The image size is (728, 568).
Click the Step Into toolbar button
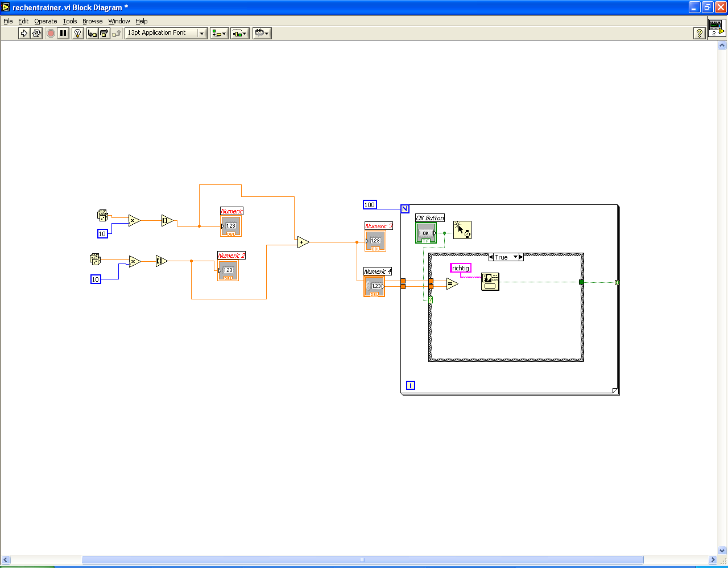click(x=92, y=33)
